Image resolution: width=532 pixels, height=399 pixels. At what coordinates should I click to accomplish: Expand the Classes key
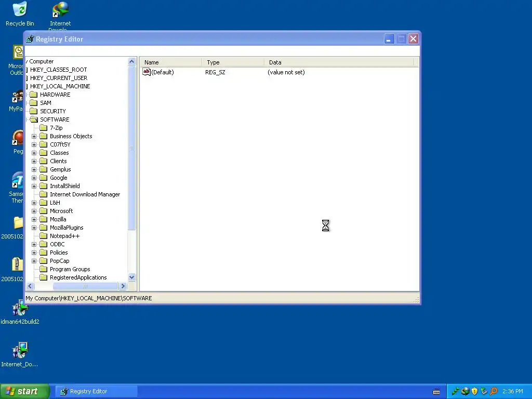pyautogui.click(x=34, y=153)
